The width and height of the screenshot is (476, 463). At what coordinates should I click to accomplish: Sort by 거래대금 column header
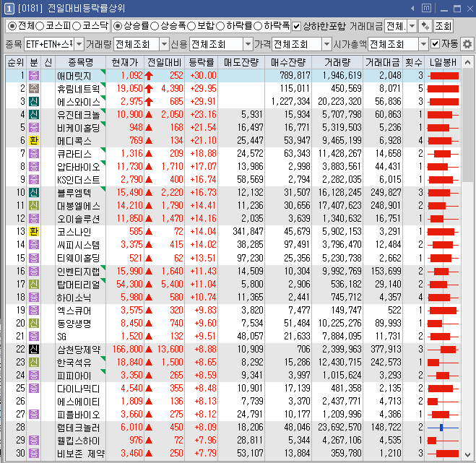click(383, 62)
